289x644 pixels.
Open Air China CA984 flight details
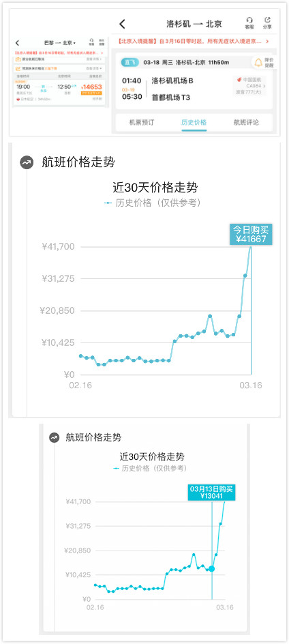click(x=250, y=86)
